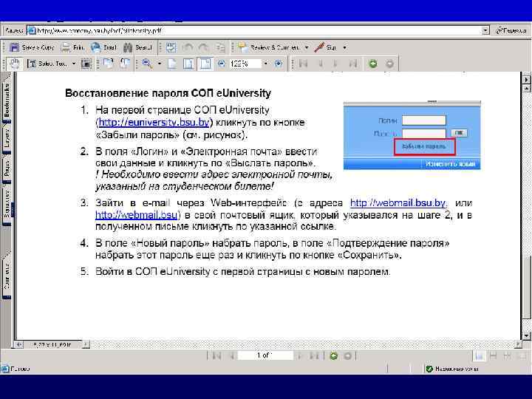The width and height of the screenshot is (532, 399).
Task: Click the zoom in plus button
Action: click(x=279, y=64)
